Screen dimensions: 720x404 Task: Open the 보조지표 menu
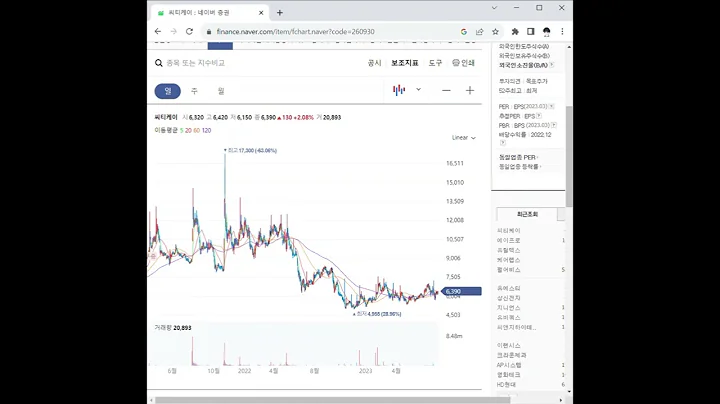coord(405,63)
